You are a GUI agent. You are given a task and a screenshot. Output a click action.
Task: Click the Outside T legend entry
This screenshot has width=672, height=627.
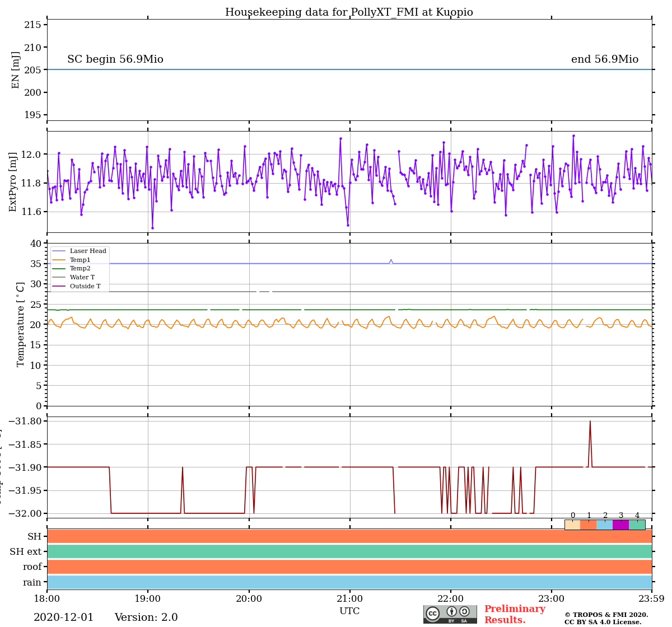click(x=76, y=286)
